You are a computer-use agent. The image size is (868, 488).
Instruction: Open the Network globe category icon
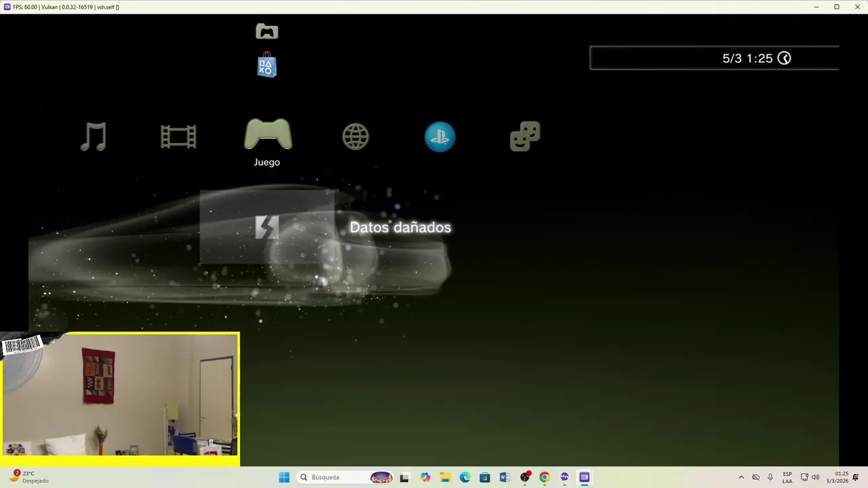(355, 136)
